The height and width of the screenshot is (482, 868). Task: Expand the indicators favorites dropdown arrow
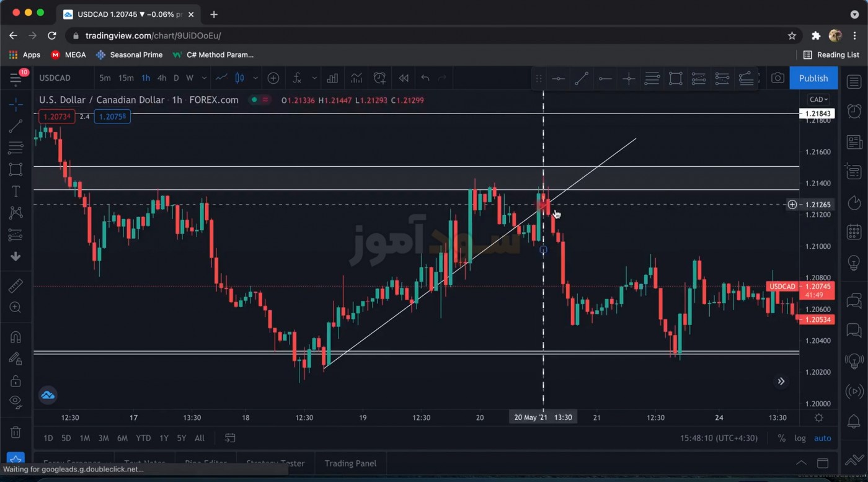(314, 78)
